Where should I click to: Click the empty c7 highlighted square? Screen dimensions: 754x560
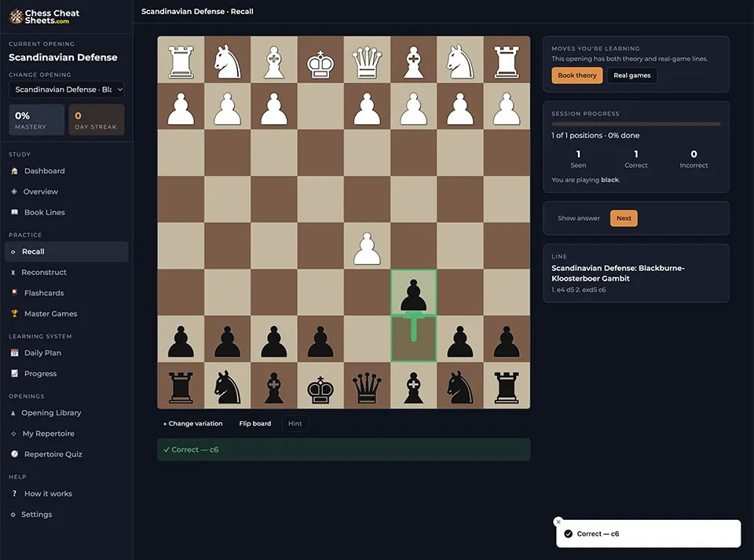point(414,339)
